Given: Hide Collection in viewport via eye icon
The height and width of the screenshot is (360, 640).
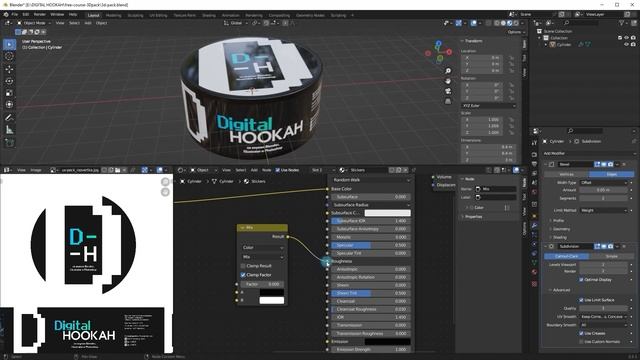Looking at the screenshot, I should point(626,38).
